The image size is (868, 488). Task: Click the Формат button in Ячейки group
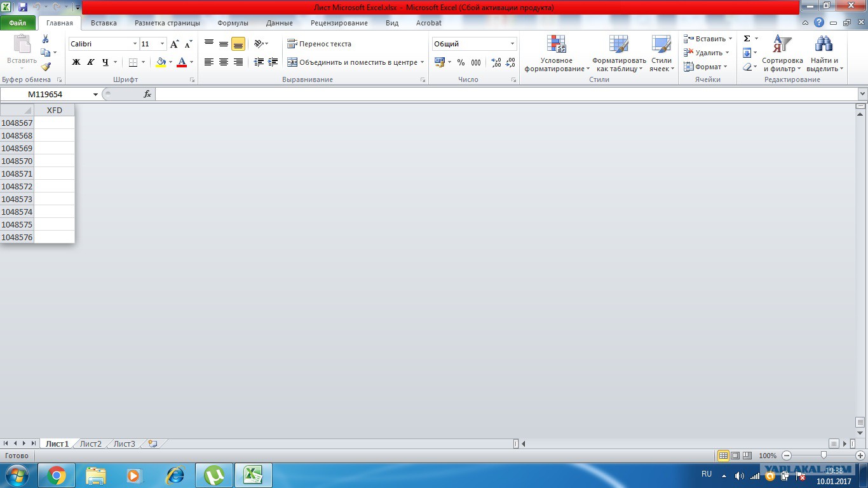[x=705, y=67]
